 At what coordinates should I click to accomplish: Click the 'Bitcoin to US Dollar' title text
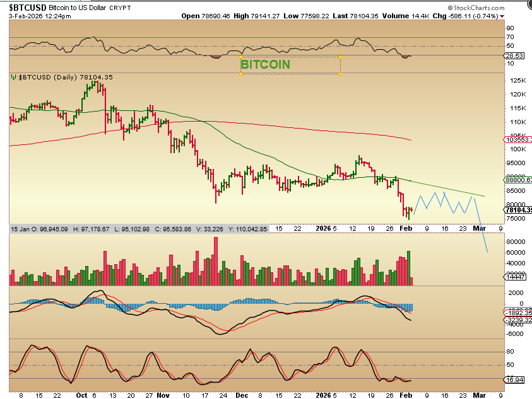tap(78, 8)
